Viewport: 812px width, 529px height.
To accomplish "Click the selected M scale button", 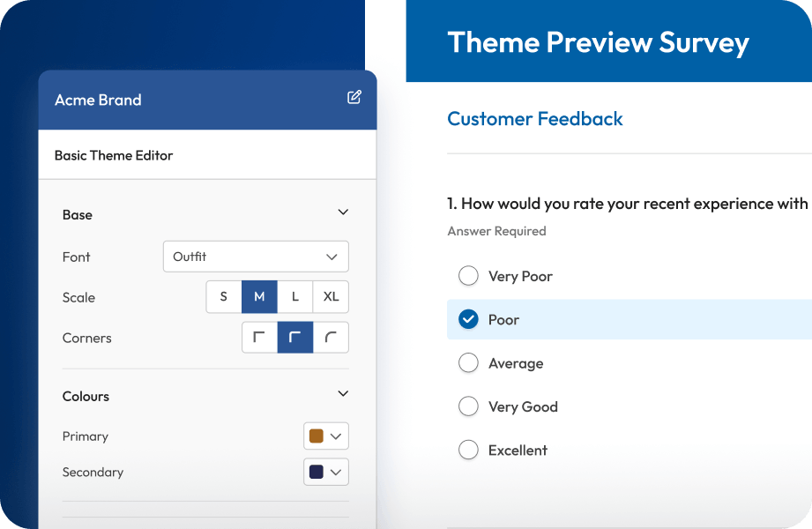I will (x=259, y=297).
